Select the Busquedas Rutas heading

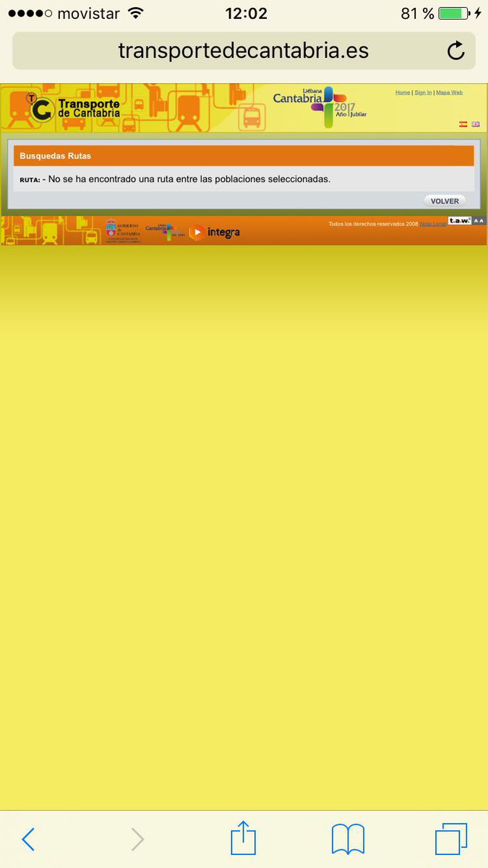[x=56, y=156]
